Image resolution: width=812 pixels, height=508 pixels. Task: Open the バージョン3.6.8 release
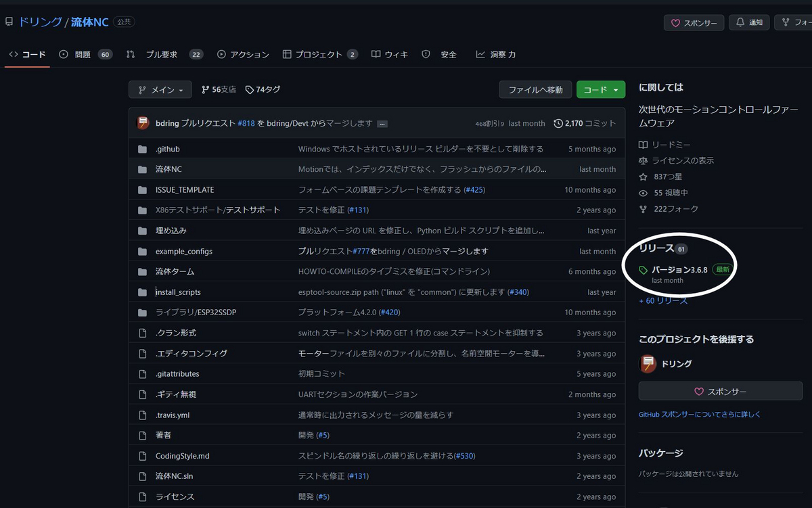[679, 269]
